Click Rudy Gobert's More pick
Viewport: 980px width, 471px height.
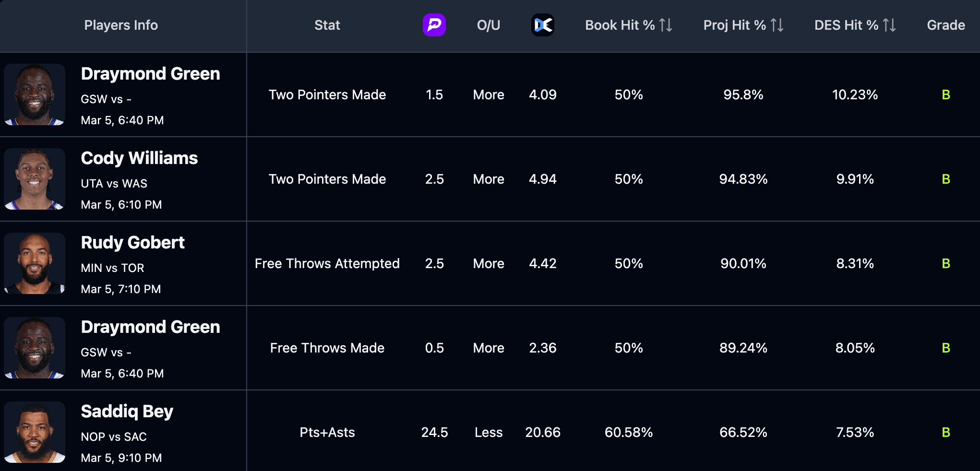[489, 263]
